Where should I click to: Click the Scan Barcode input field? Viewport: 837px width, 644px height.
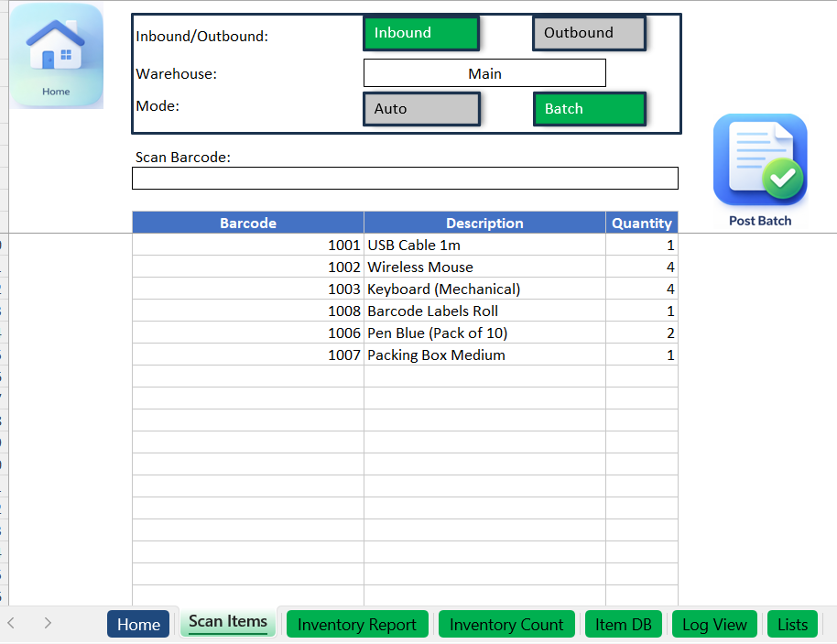pos(405,179)
